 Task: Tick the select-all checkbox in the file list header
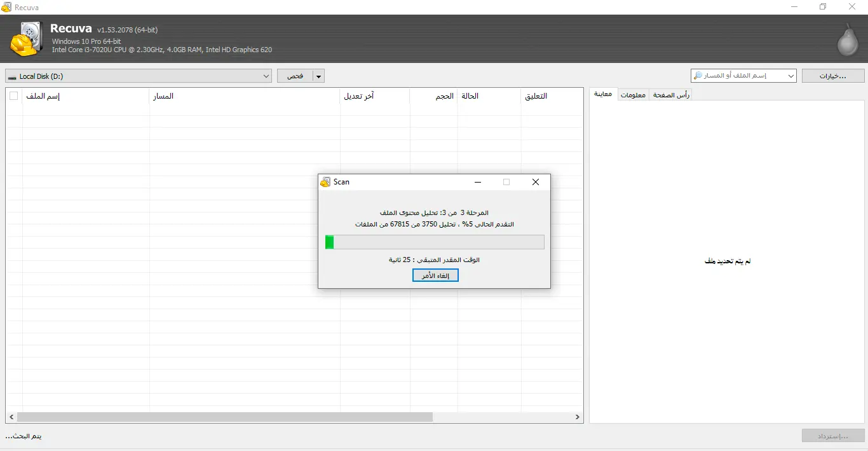(13, 96)
